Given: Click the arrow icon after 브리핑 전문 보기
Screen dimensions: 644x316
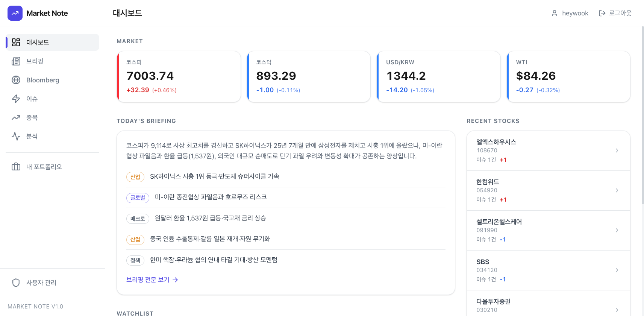Looking at the screenshot, I should click(x=175, y=280).
